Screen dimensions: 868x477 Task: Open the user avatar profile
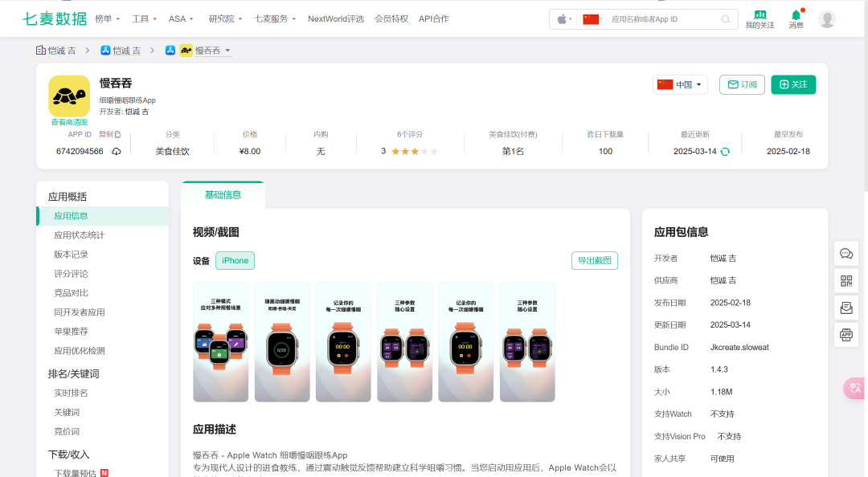point(827,19)
